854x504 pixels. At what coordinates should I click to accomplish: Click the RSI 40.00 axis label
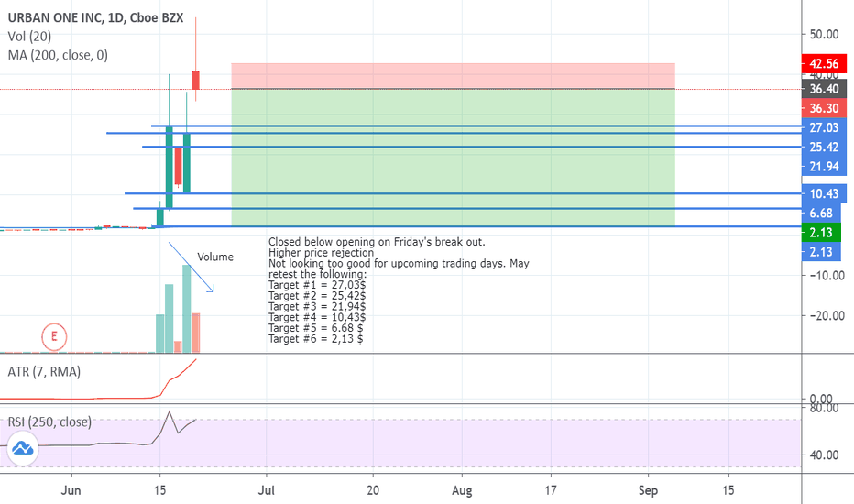point(824,455)
